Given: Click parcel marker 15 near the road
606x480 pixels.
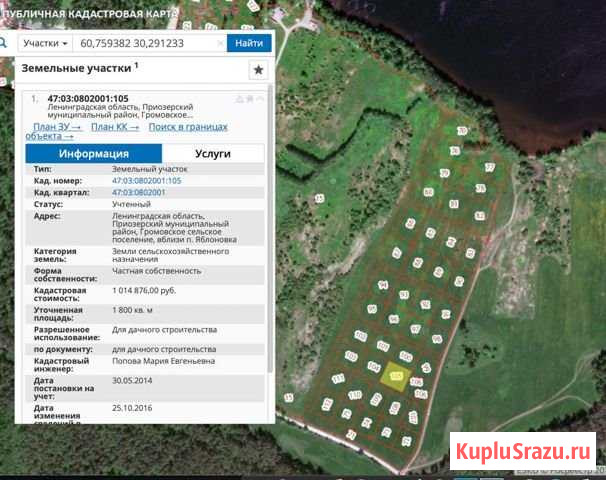Looking at the screenshot, I should click(x=289, y=397).
